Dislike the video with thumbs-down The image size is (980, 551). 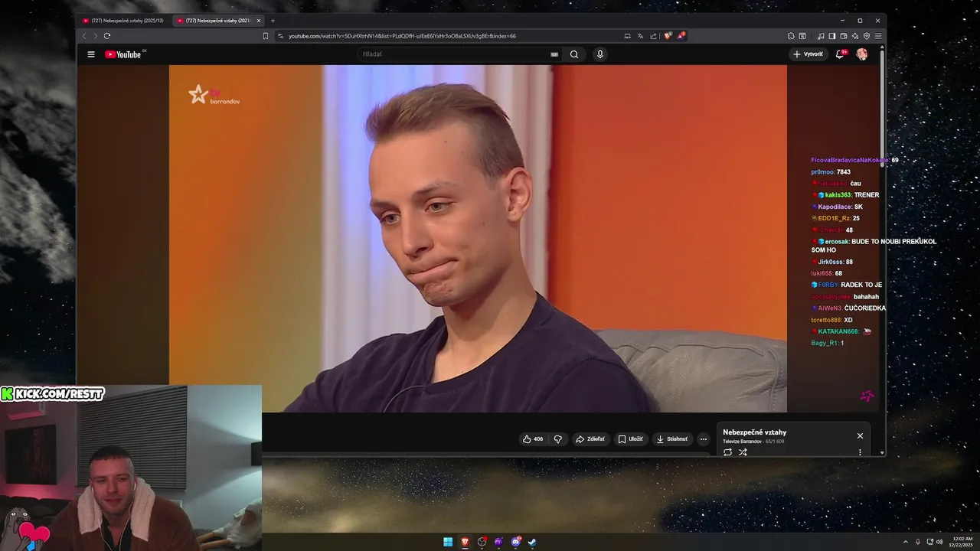[x=558, y=439]
